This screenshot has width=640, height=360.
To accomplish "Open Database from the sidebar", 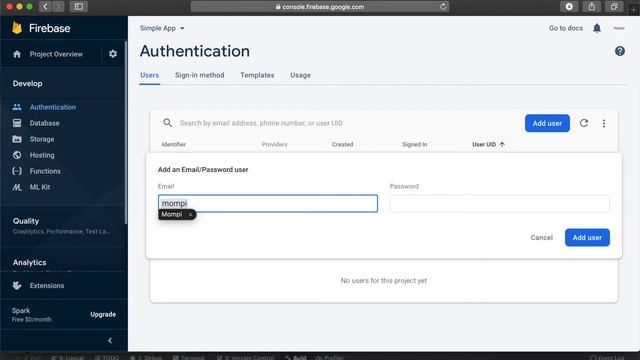I will pos(44,123).
